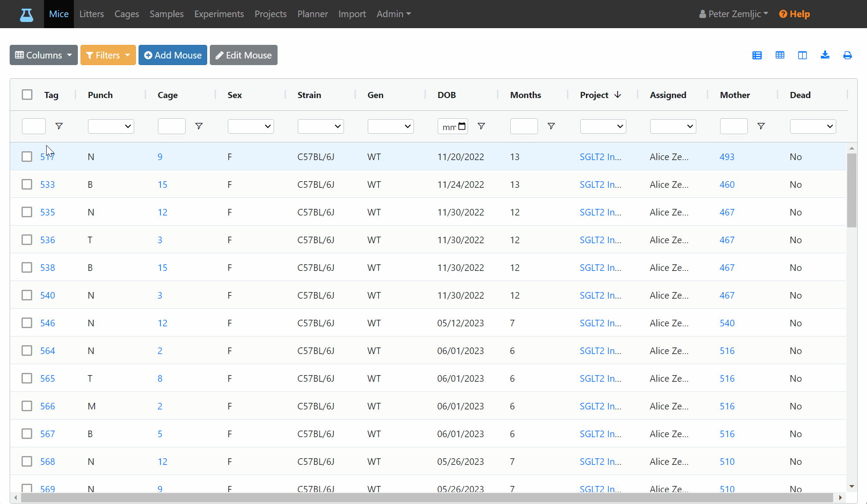Open Tag column filter funnel
Screen dimensions: 867x504
click(x=59, y=126)
